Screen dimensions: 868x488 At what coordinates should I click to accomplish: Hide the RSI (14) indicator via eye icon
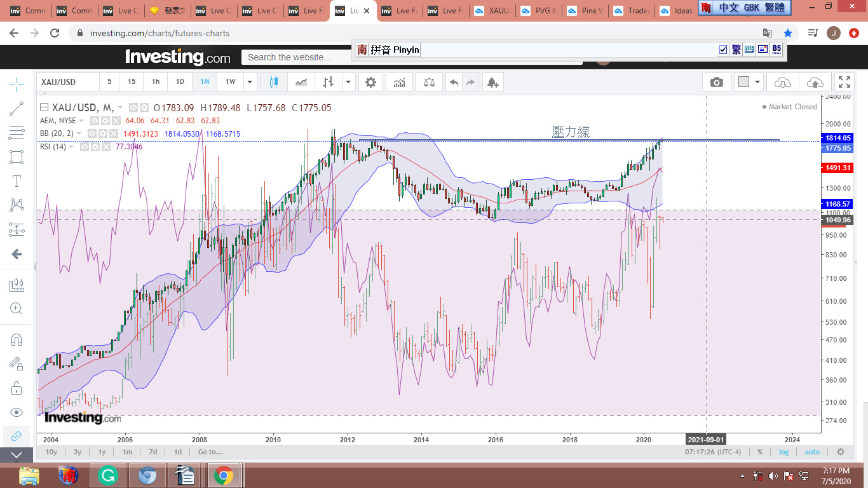pyautogui.click(x=85, y=147)
